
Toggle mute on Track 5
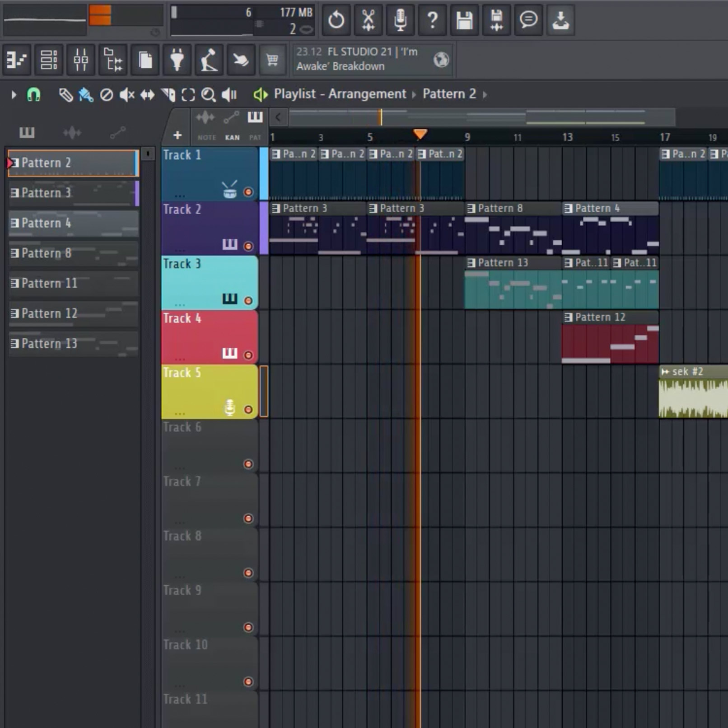click(248, 410)
